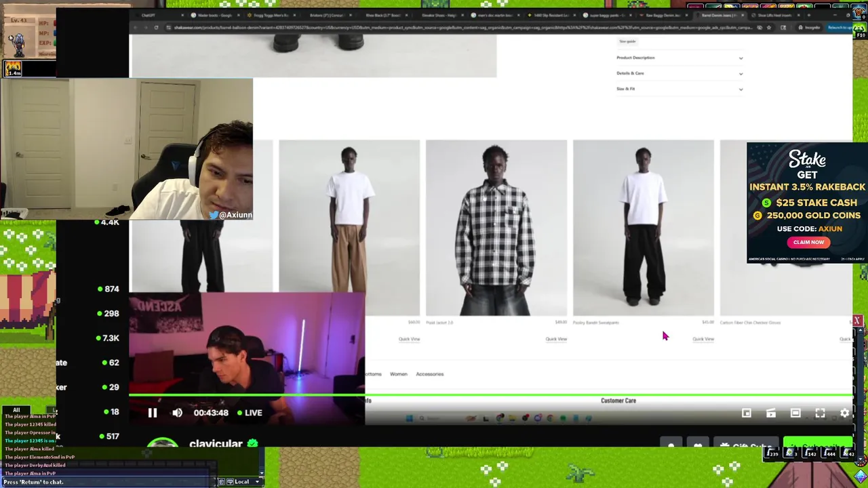Open the Local chat channel dropdown
This screenshot has height=488, width=868.
pyautogui.click(x=247, y=482)
